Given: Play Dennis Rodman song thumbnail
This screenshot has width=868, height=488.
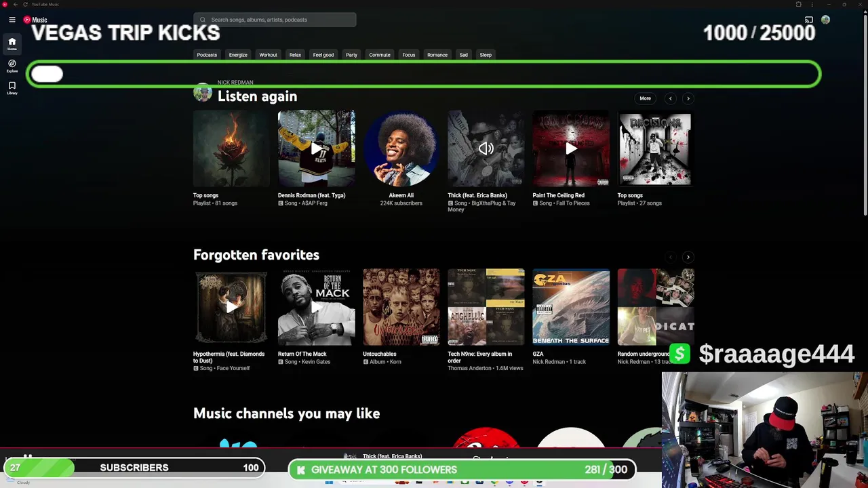Looking at the screenshot, I should coord(316,148).
